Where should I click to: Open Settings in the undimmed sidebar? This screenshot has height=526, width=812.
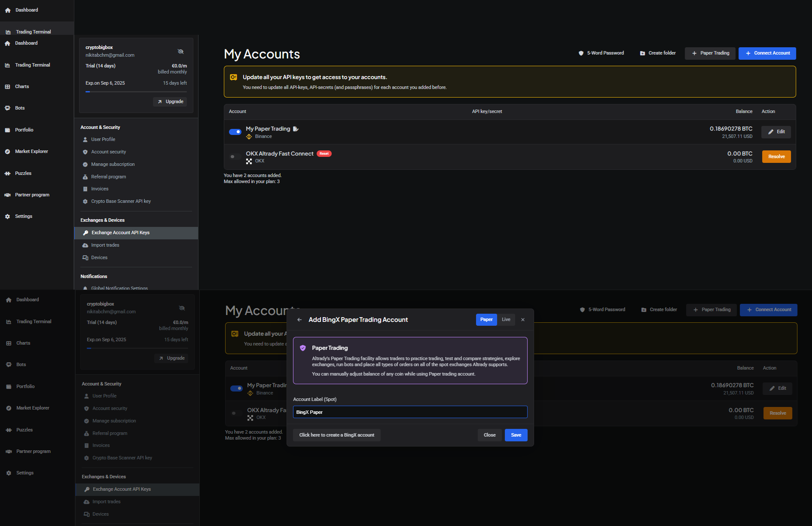click(19, 216)
